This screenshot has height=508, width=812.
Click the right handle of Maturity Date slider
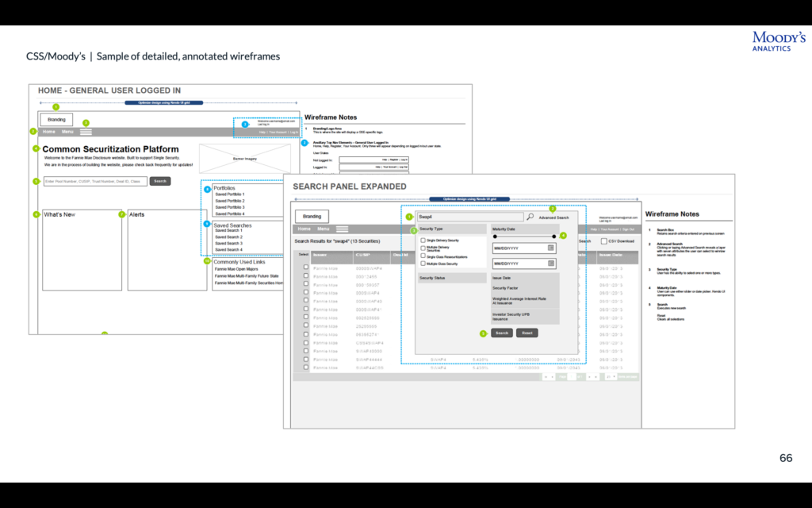[554, 237]
